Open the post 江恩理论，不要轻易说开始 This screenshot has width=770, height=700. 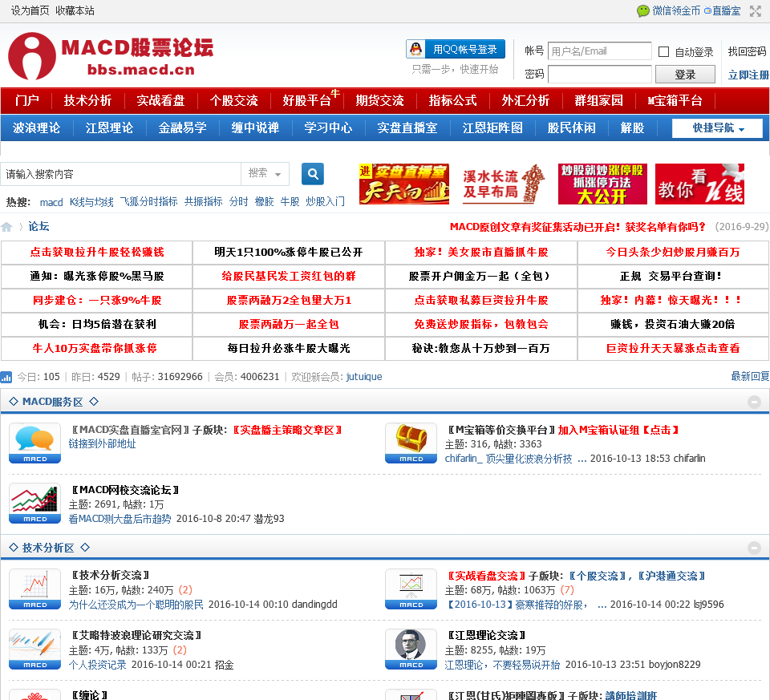coord(502,665)
